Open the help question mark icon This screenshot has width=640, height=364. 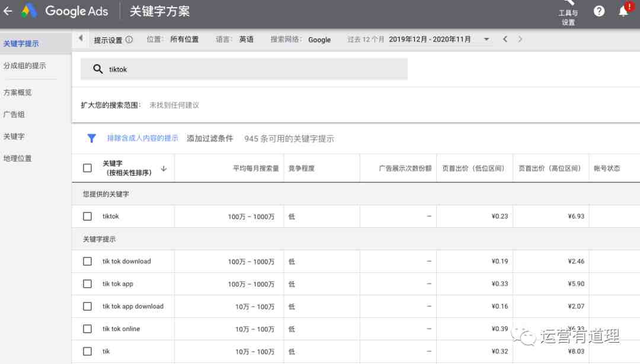coord(599,11)
